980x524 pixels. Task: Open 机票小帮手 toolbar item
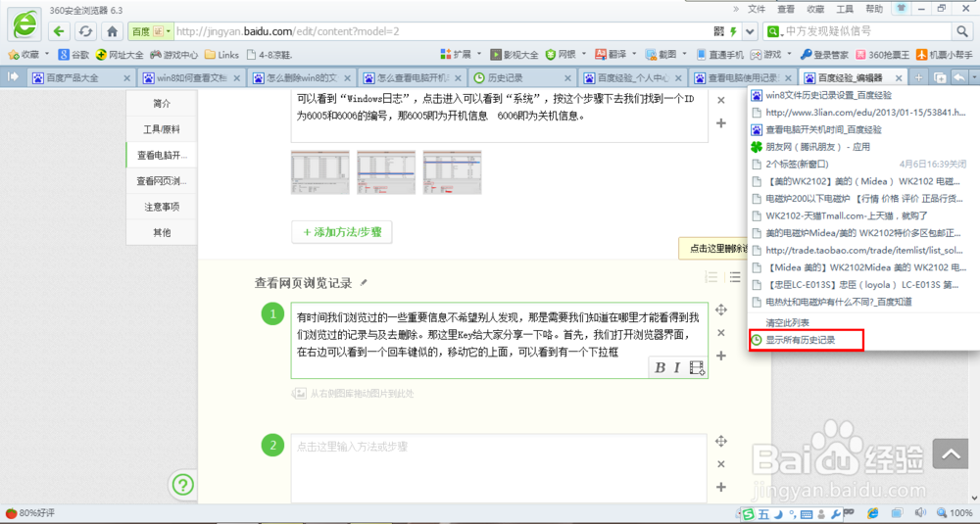coord(945,54)
